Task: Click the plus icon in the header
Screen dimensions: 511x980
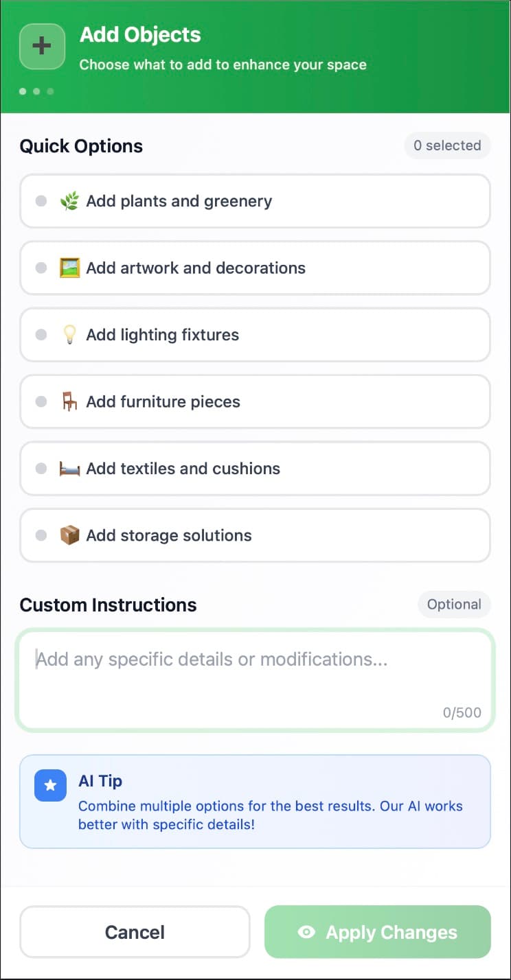Action: (x=42, y=46)
